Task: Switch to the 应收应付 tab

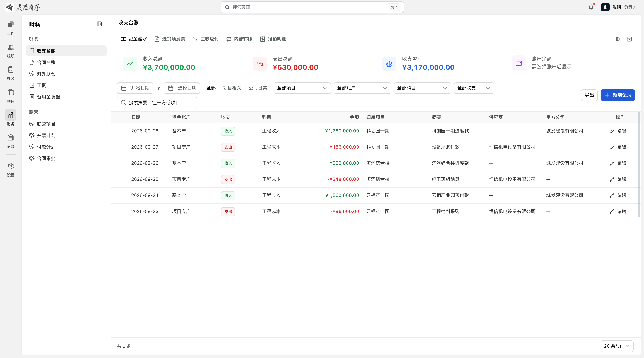Action: coord(206,39)
